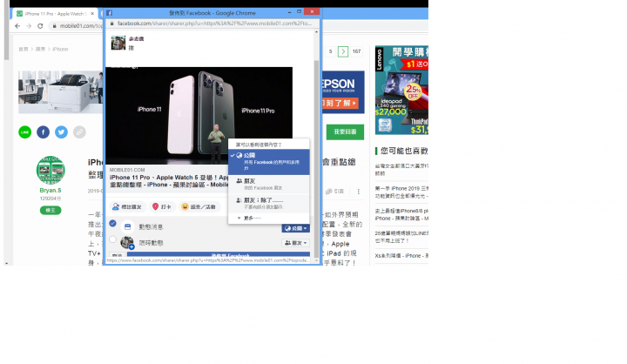Share the article via the LINE icon

24,132
